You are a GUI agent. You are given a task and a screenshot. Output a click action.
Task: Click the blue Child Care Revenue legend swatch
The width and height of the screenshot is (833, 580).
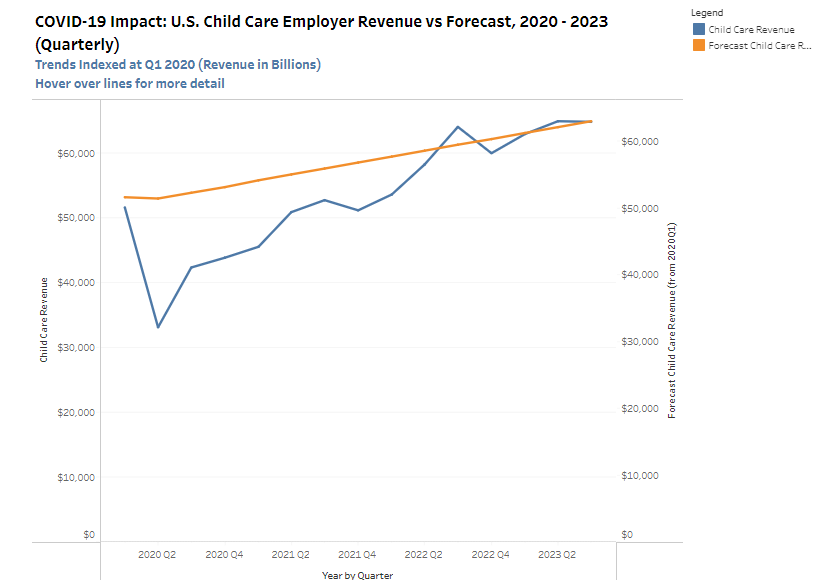697,30
